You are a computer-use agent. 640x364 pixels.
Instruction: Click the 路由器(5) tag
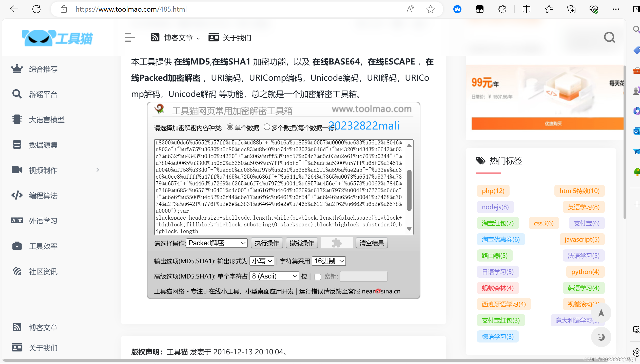(x=495, y=255)
